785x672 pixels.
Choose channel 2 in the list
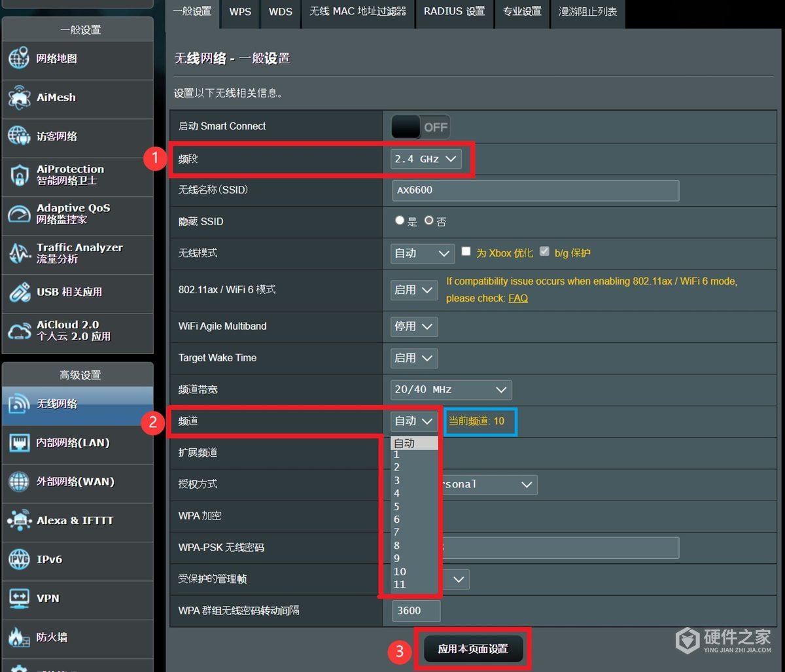415,468
